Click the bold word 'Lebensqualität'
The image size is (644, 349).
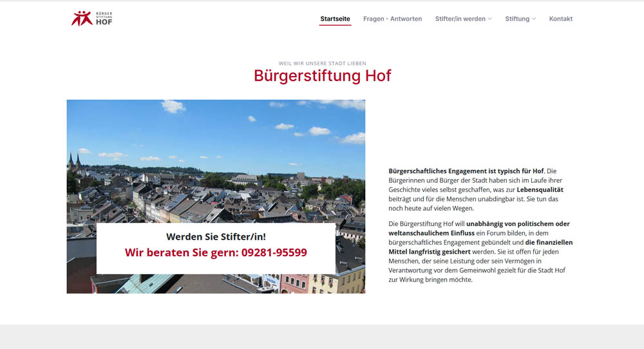click(540, 190)
